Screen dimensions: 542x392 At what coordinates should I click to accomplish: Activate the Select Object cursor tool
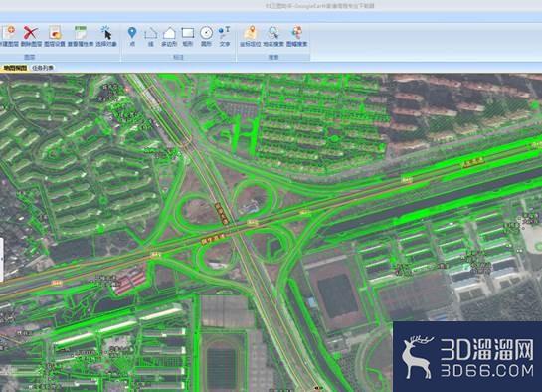pos(106,36)
